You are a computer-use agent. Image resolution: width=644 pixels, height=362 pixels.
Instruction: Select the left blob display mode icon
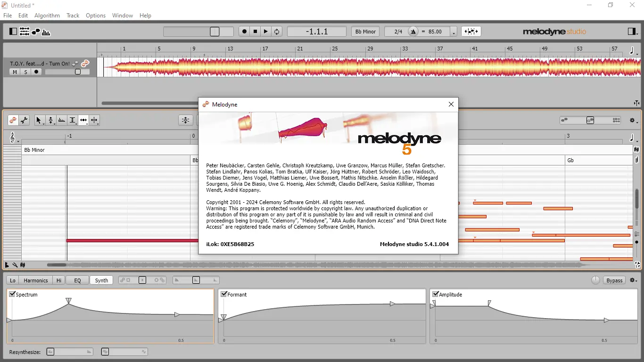click(564, 120)
